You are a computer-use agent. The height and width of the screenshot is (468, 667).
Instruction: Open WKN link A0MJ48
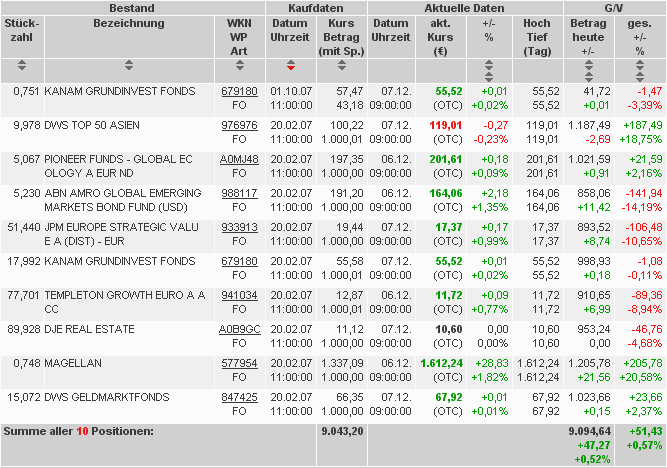point(239,160)
